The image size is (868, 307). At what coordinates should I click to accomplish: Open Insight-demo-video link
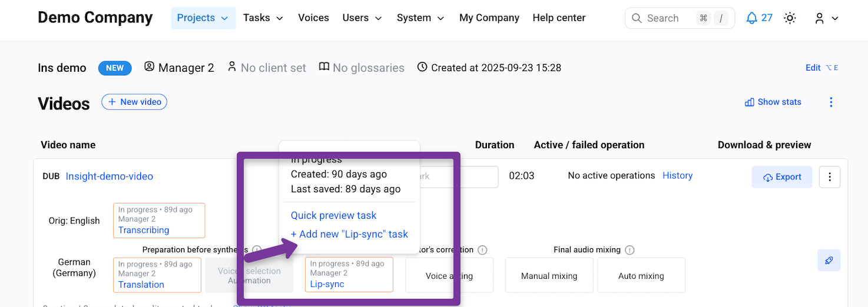click(x=109, y=176)
